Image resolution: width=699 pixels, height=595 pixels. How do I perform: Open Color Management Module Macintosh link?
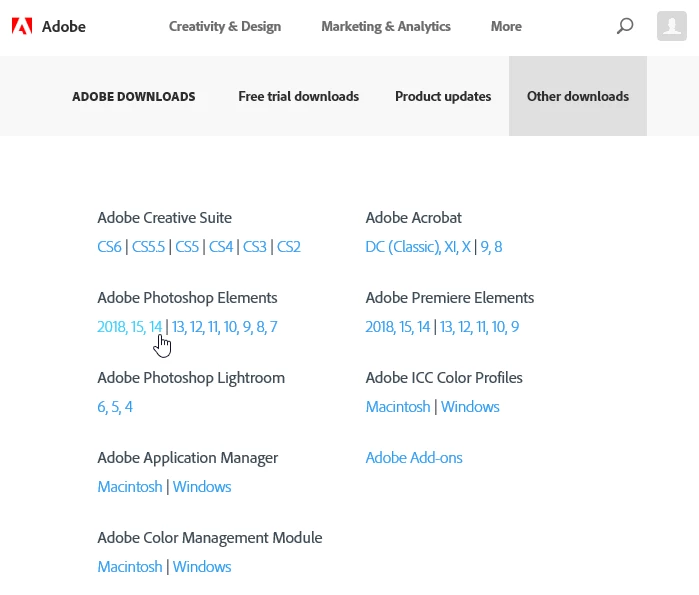click(130, 567)
